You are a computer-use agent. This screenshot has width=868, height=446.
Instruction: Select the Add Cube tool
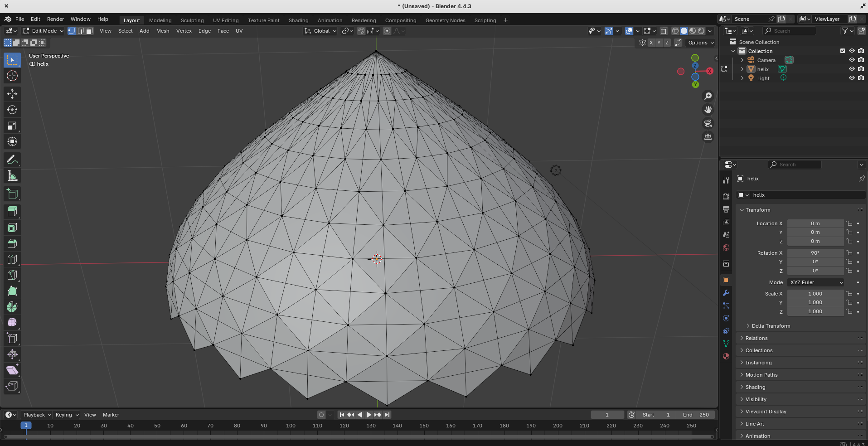click(x=12, y=194)
